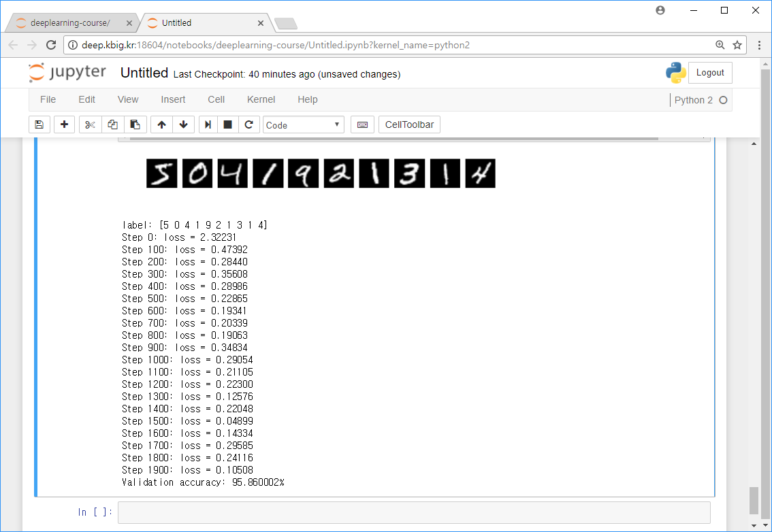Close the deeplearning-course tab
The image size is (772, 532).
click(x=129, y=23)
